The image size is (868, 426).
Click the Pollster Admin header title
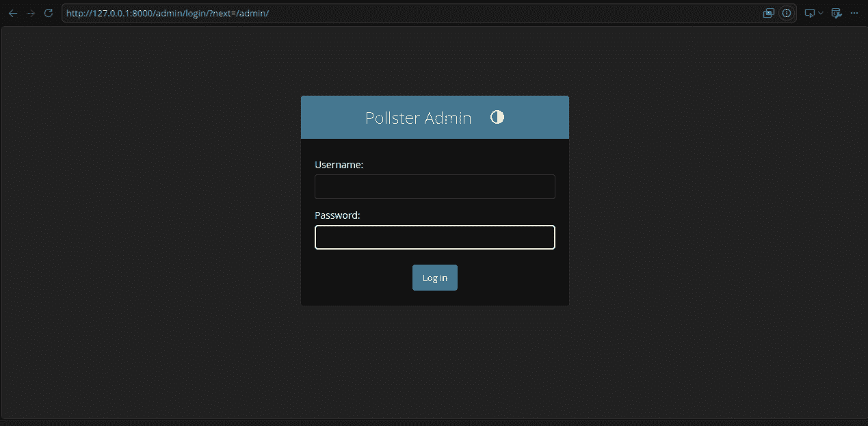tap(418, 118)
